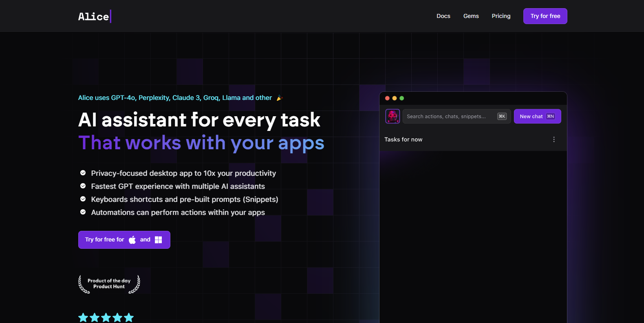Click the Alice logo in header
This screenshot has width=644, height=323.
coord(95,16)
